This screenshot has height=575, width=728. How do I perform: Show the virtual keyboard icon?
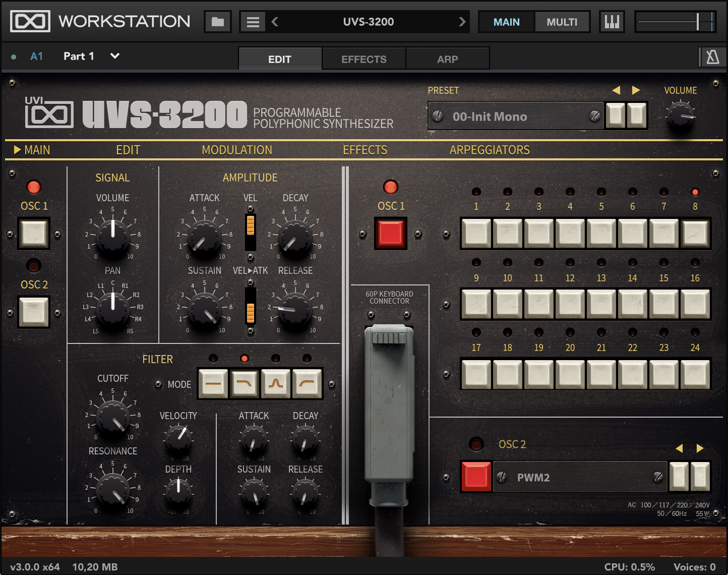coord(612,22)
